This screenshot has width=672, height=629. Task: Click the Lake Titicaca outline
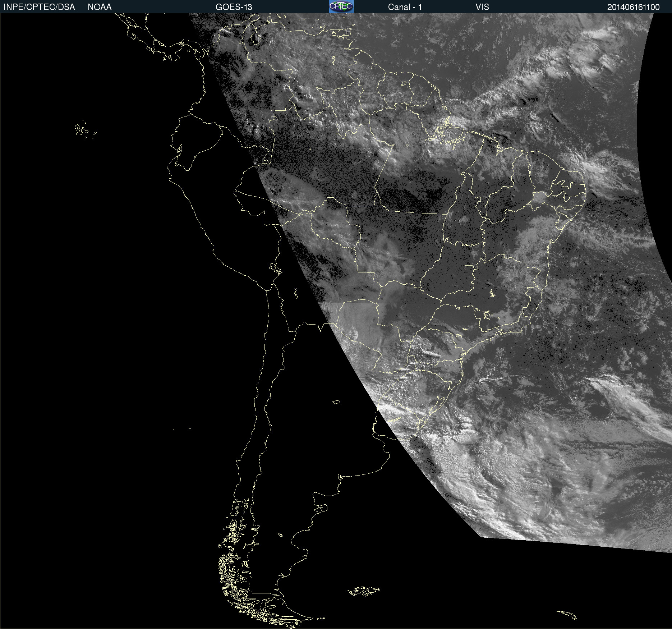pyautogui.click(x=275, y=268)
